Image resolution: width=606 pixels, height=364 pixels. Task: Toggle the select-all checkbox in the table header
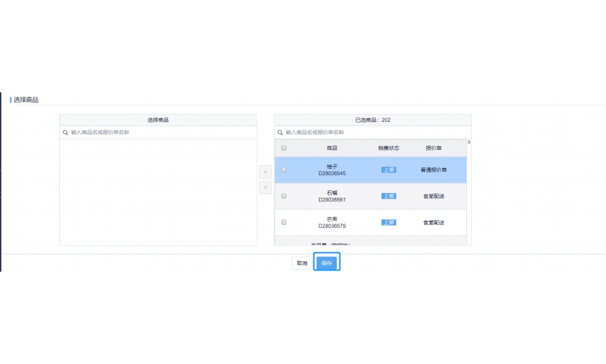tap(283, 147)
